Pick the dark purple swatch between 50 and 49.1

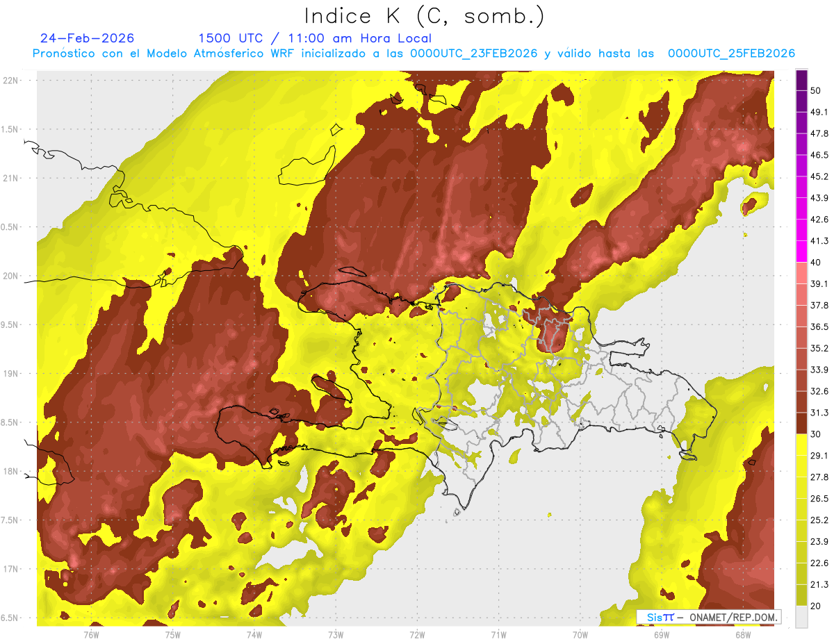(x=801, y=101)
